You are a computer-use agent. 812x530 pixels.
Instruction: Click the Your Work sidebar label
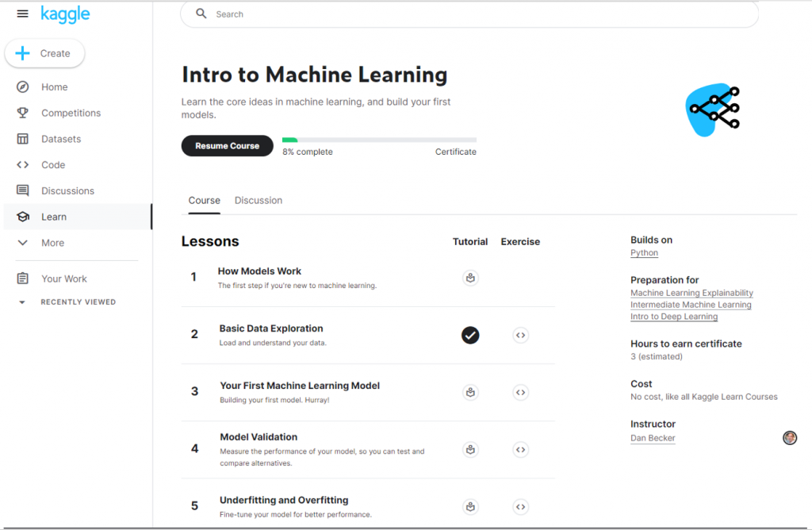64,278
